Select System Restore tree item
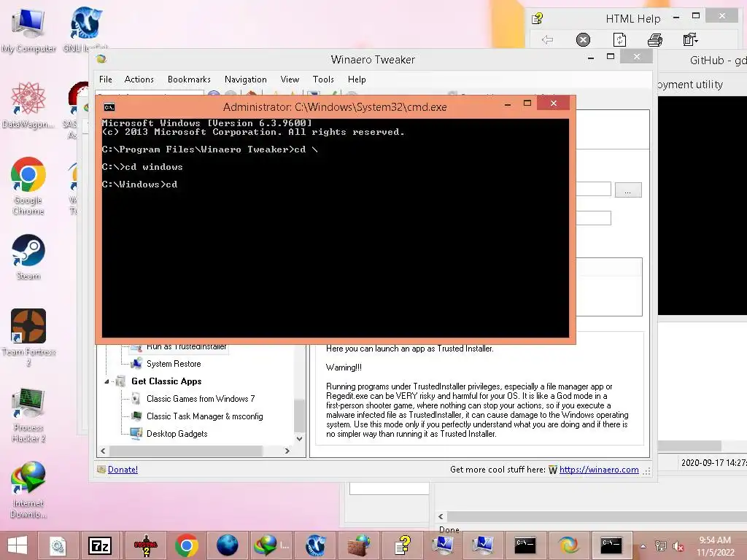The height and width of the screenshot is (560, 747). (174, 364)
